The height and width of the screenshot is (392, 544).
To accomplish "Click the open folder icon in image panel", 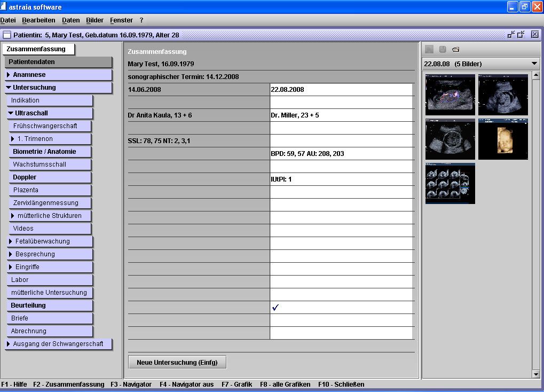I will coord(455,50).
